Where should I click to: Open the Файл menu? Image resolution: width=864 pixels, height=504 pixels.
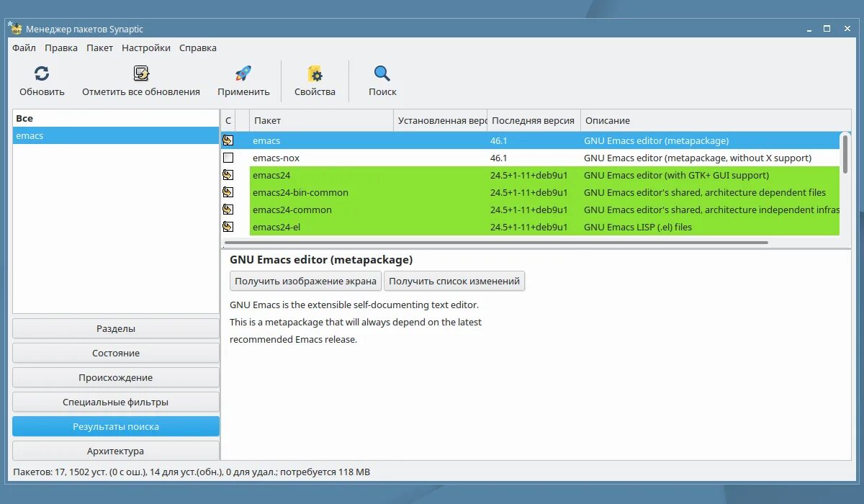[24, 48]
